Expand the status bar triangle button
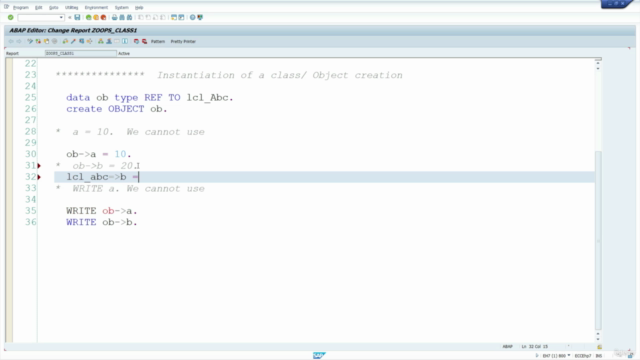This screenshot has height=360, width=640. click(x=537, y=356)
